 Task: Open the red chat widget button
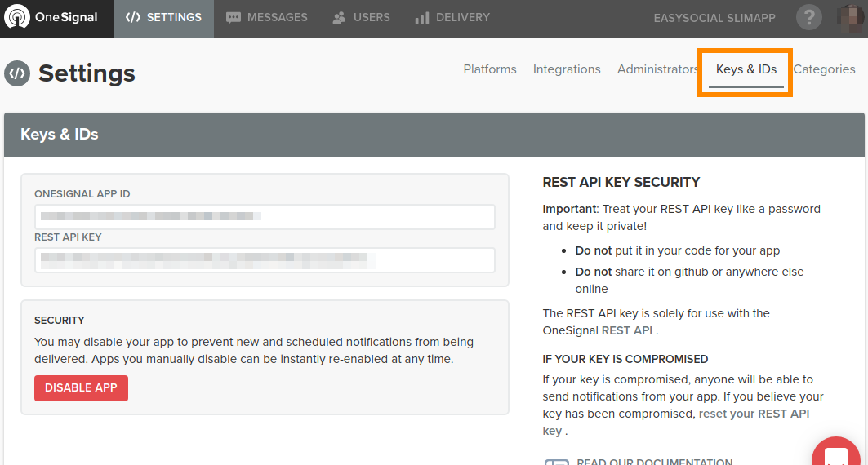click(x=835, y=451)
